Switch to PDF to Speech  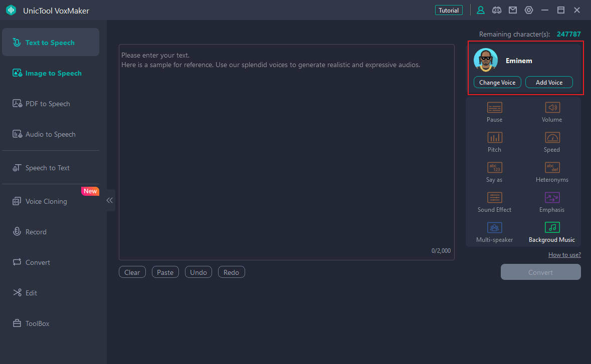click(48, 104)
